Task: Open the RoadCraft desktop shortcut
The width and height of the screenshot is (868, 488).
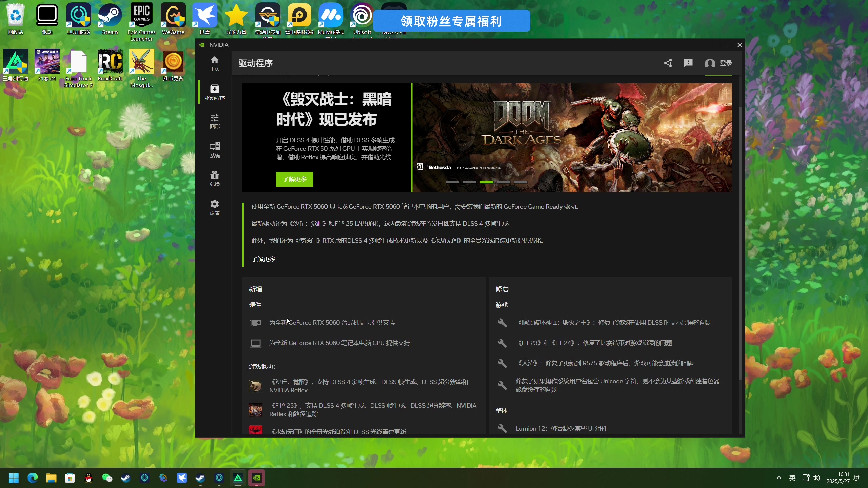Action: (x=110, y=65)
